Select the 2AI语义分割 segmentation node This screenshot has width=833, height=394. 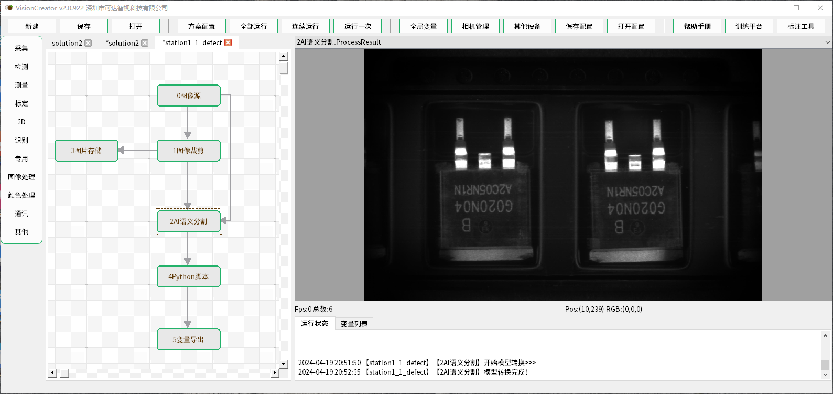[x=189, y=221]
